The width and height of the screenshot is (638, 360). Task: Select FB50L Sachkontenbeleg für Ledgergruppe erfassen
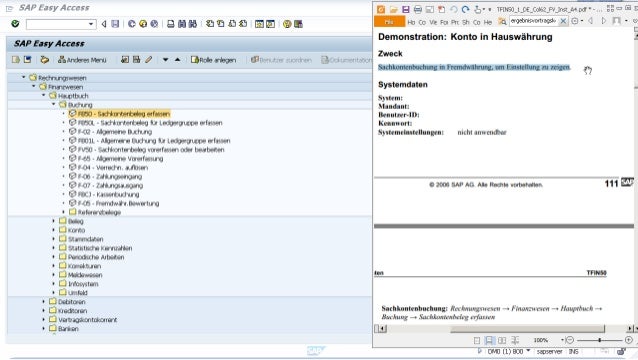[x=150, y=123]
